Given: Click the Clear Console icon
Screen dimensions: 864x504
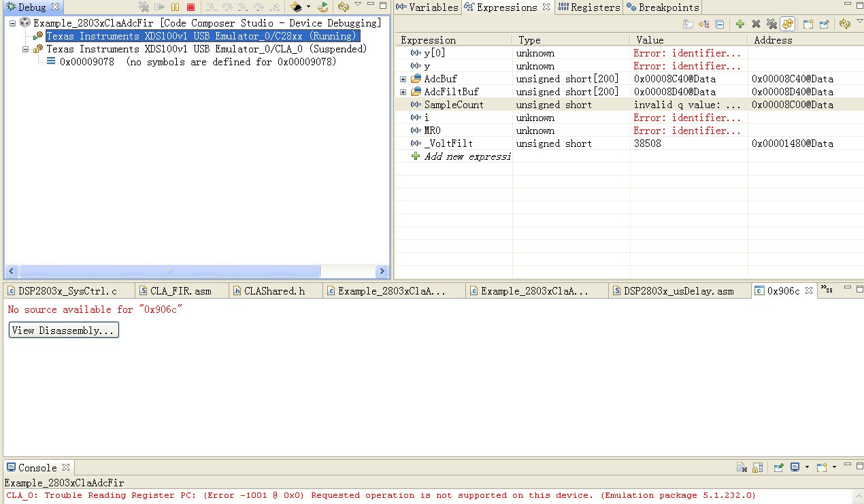Looking at the screenshot, I should click(742, 467).
